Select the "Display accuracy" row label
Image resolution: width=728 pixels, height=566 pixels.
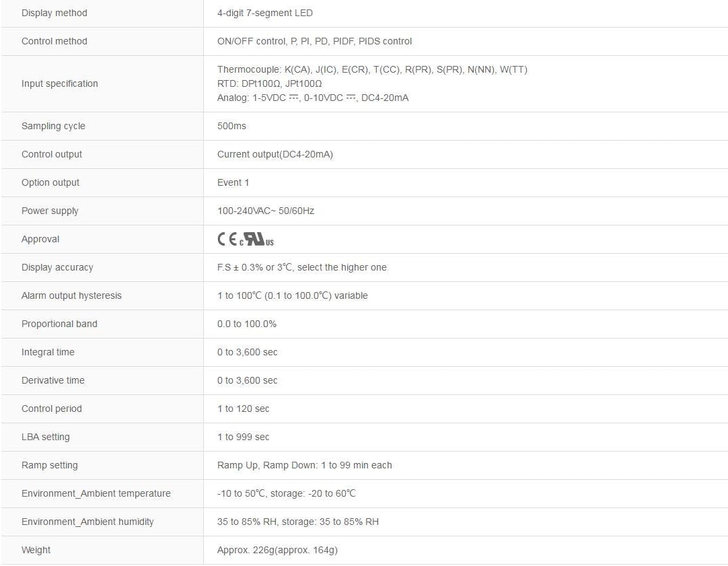coord(57,267)
